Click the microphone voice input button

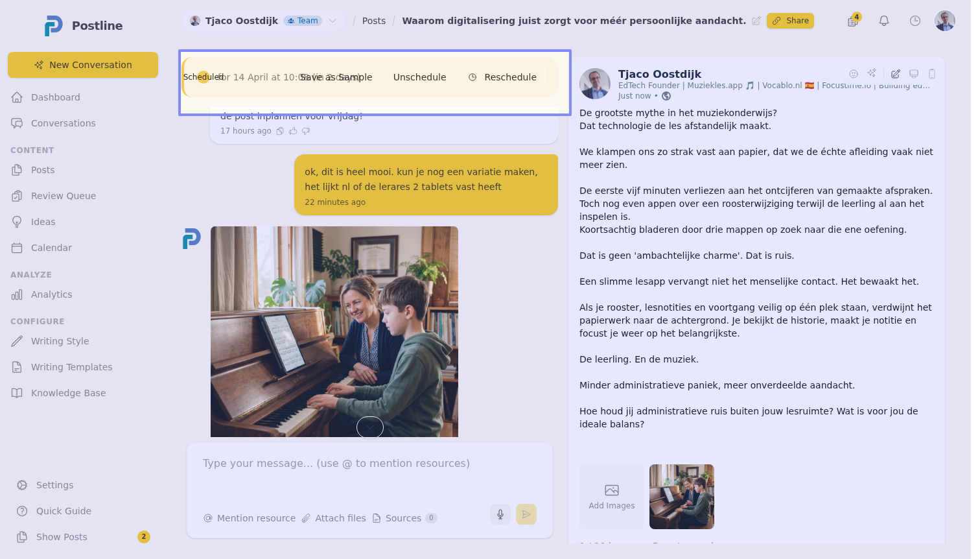(500, 514)
